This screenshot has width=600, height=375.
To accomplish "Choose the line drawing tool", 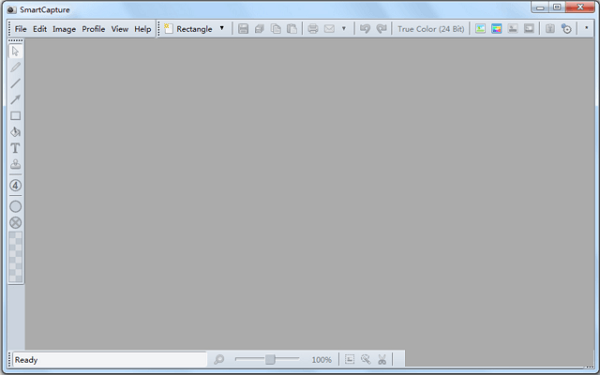I will click(15, 83).
